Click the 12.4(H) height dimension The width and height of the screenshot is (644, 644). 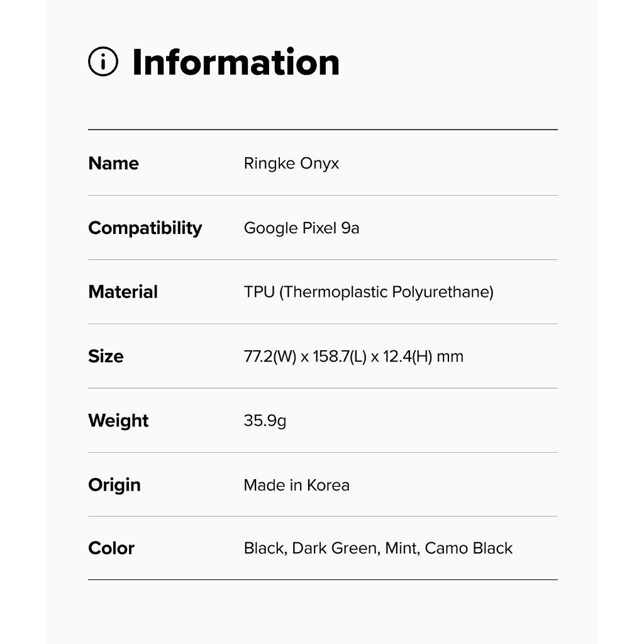tap(406, 357)
